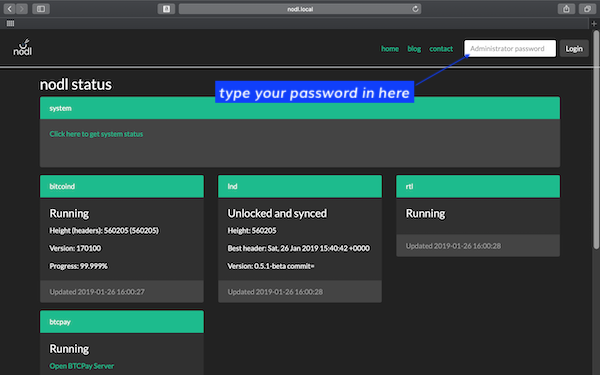Click bitcoind Updated 16:00:27 timestamp
This screenshot has height=375, width=600.
(97, 292)
